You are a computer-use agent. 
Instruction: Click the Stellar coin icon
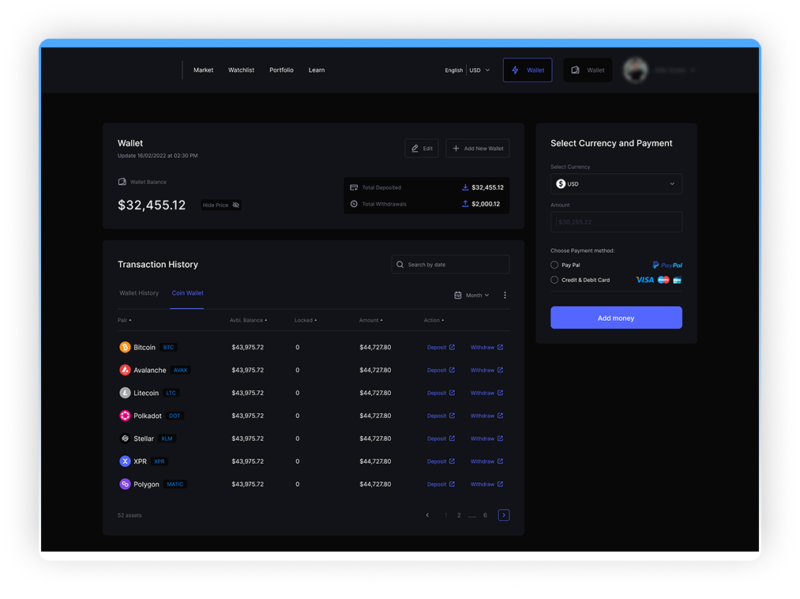(x=125, y=438)
